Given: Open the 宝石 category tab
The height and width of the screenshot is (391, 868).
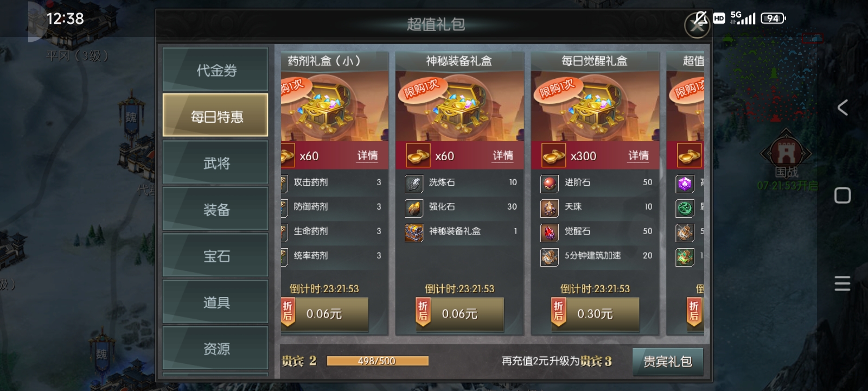Looking at the screenshot, I should coord(215,255).
